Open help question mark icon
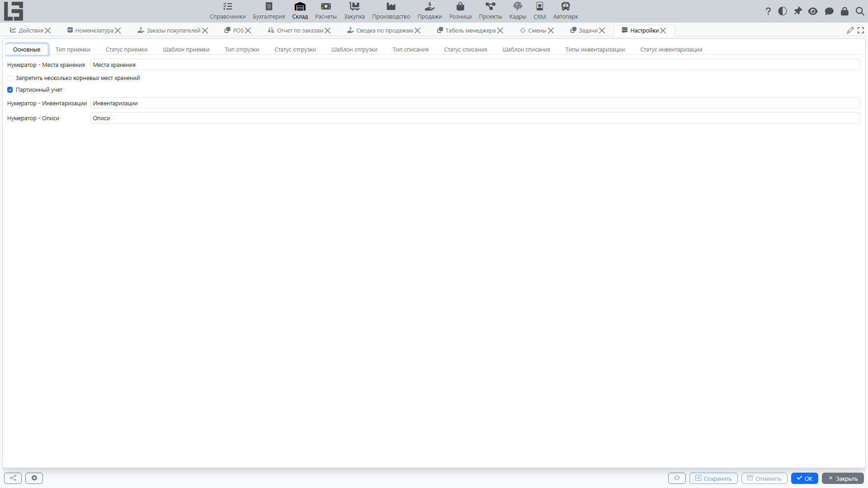The height and width of the screenshot is (488, 868). (x=768, y=11)
